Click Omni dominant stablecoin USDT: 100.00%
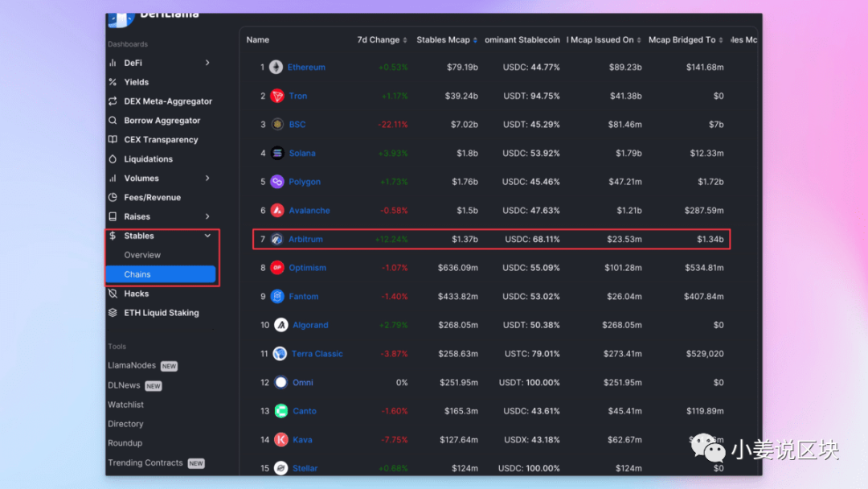 click(x=529, y=382)
